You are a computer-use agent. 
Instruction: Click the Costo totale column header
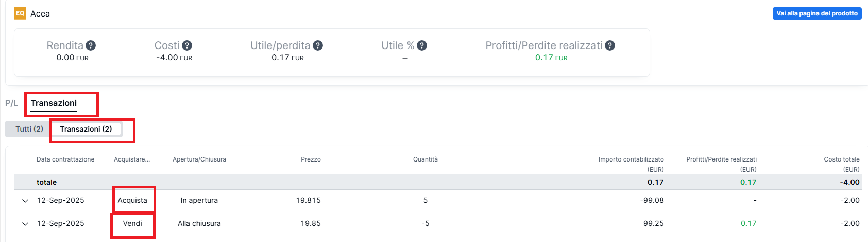coord(841,159)
